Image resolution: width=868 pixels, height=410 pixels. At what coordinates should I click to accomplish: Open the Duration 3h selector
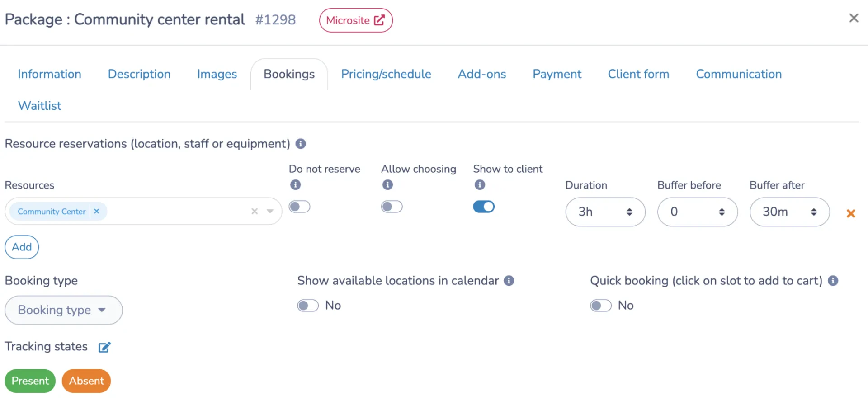[605, 212]
